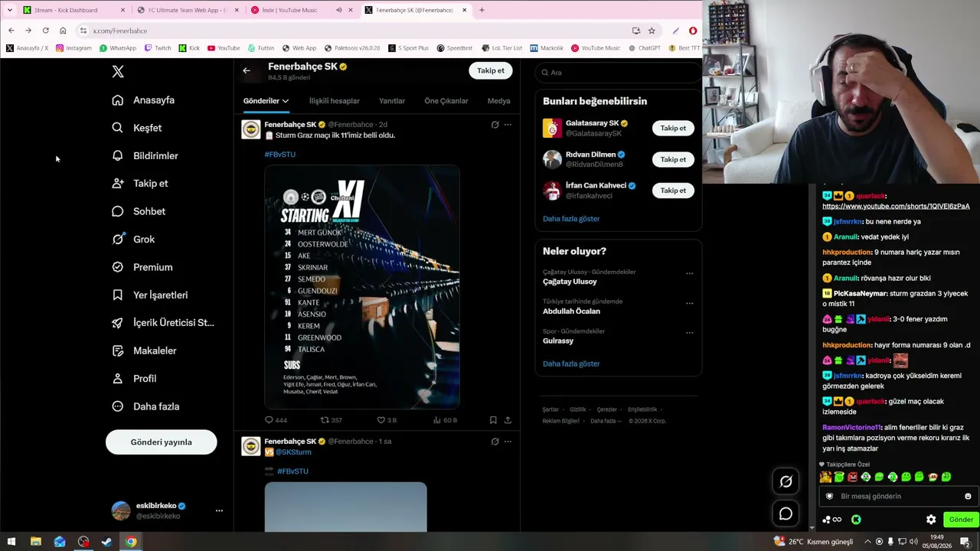Bookmark the Starting XI tweet
This screenshot has width=980, height=551.
click(493, 420)
